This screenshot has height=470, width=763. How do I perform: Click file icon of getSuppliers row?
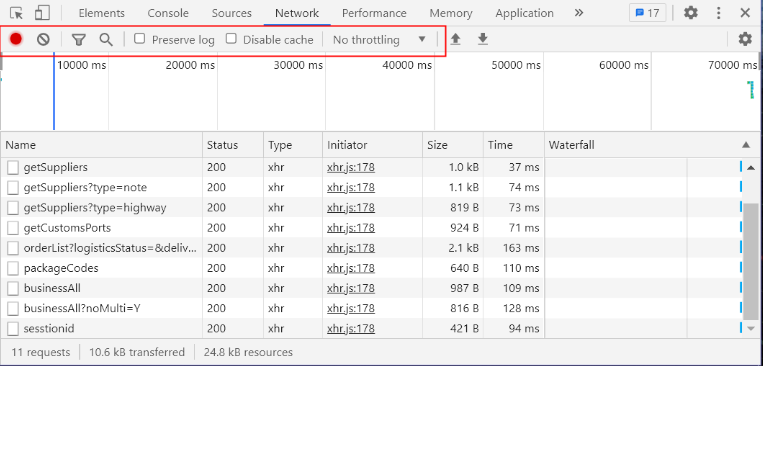coord(13,167)
